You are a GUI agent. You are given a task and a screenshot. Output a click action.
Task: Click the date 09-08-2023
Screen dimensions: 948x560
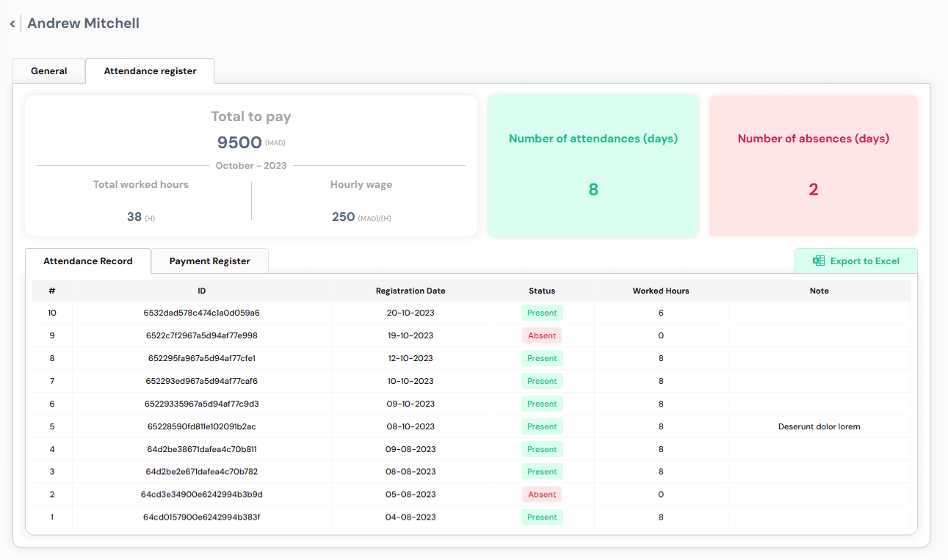(x=410, y=450)
